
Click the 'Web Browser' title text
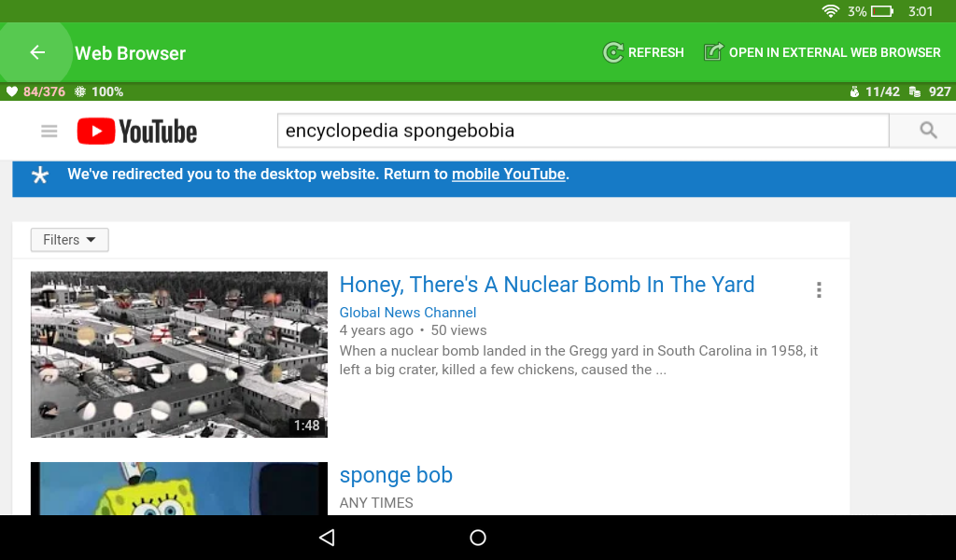click(131, 53)
